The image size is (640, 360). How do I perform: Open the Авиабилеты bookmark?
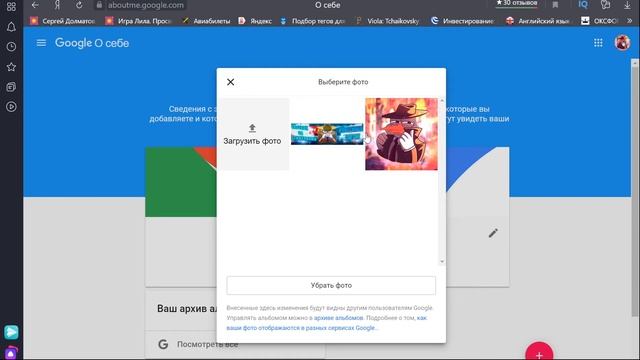(x=206, y=21)
